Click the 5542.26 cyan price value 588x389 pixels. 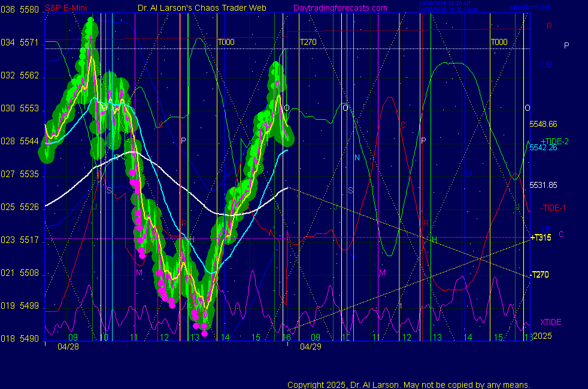pyautogui.click(x=543, y=148)
